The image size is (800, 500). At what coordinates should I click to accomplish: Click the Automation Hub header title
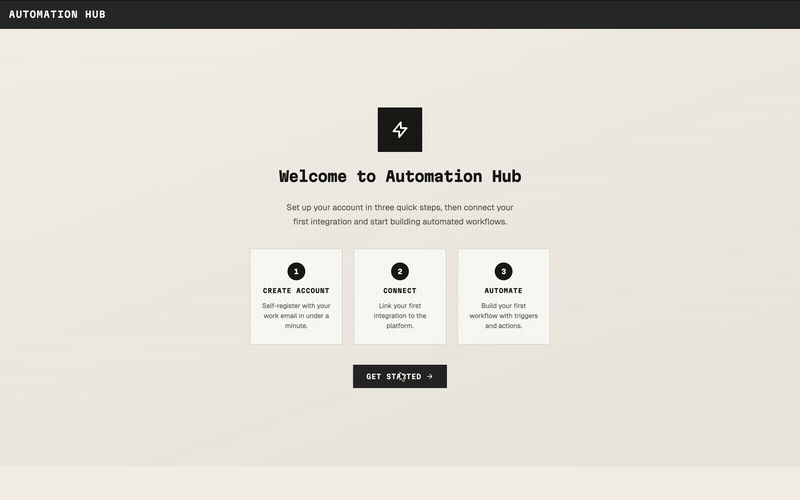click(x=57, y=14)
